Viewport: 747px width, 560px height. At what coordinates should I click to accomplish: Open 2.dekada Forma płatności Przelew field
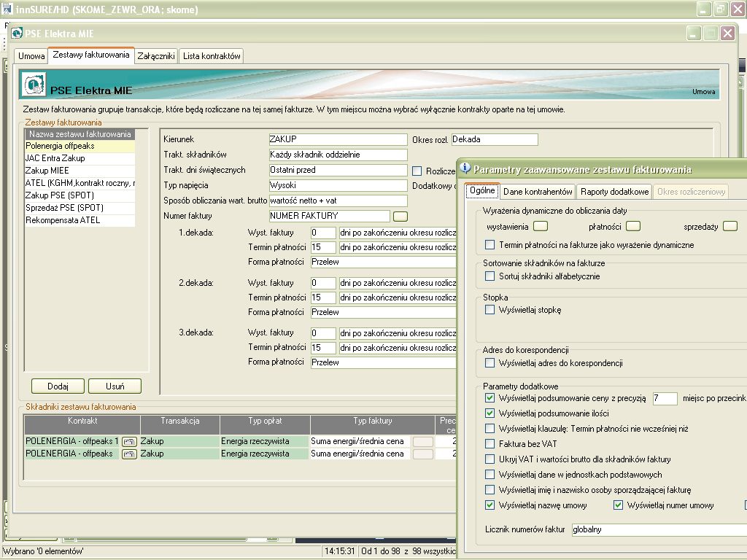(384, 312)
